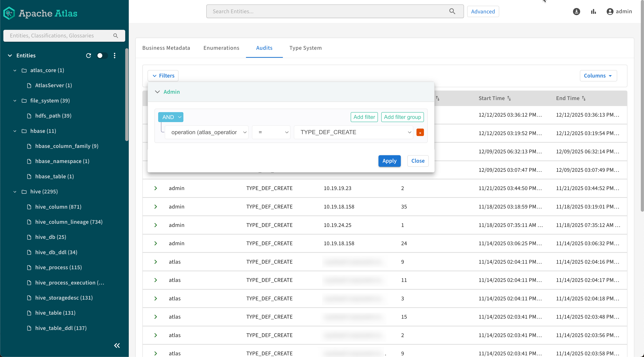644x357 pixels.
Task: Open the Columns dropdown
Action: [x=598, y=76]
